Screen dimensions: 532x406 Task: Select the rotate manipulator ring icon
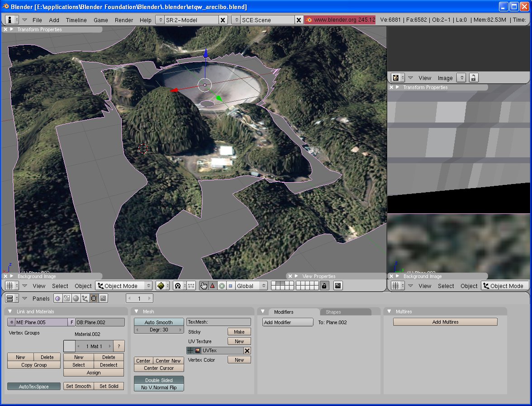(x=222, y=286)
